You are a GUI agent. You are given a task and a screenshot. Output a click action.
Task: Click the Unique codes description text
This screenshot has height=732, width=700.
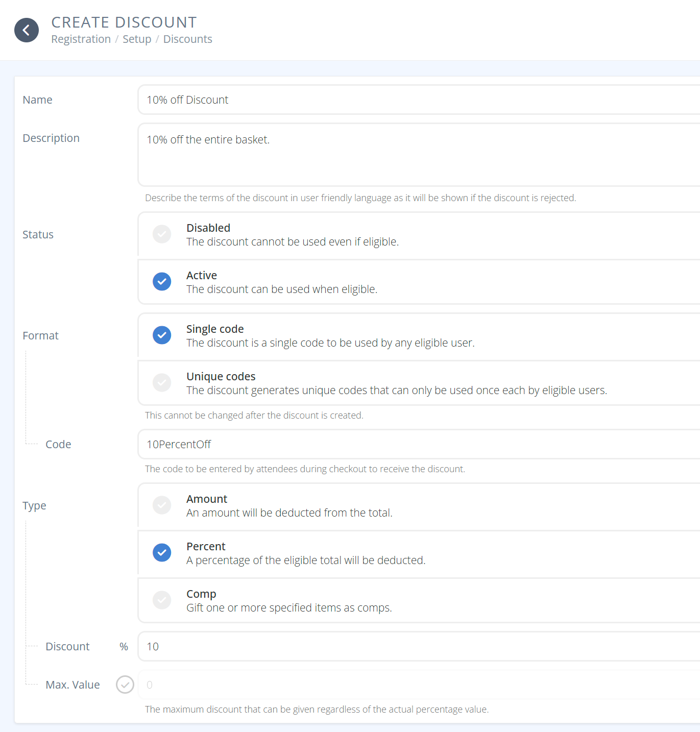[x=396, y=391]
